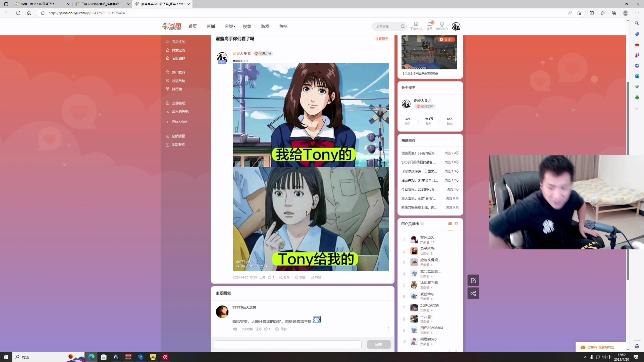644x362 pixels.
Task: Open recommended post 创造历史! cadiaN成为
Action: coord(419,153)
